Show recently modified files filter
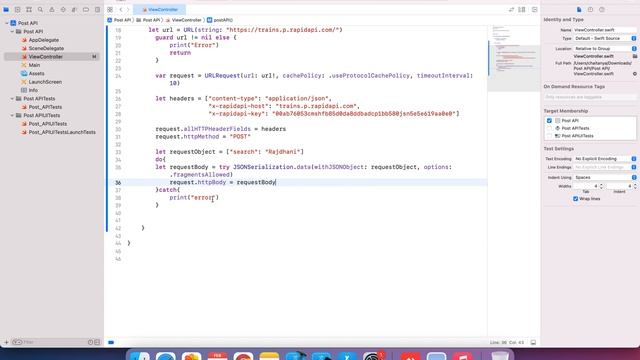This screenshot has height=360, width=640. pos(91,342)
